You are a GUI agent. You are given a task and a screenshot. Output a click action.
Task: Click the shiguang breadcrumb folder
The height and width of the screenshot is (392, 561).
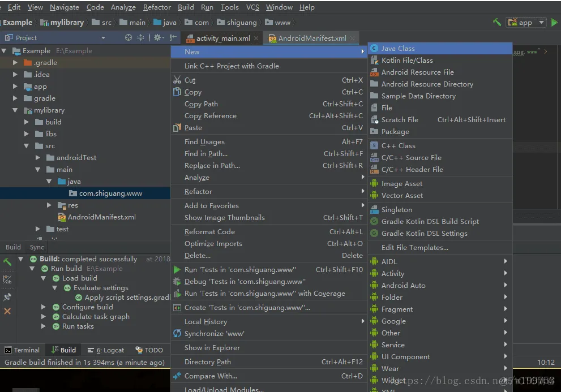pyautogui.click(x=237, y=23)
